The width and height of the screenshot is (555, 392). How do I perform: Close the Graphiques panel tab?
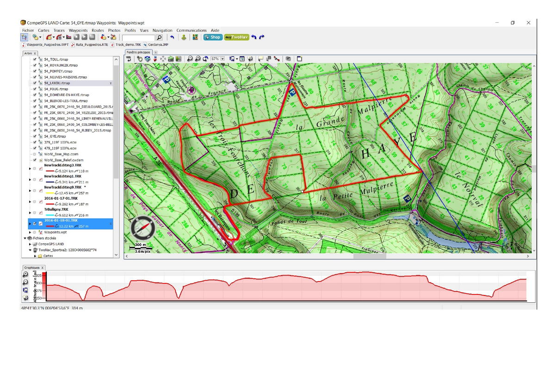point(42,268)
